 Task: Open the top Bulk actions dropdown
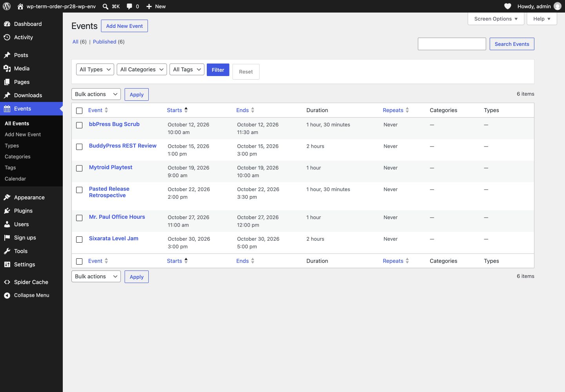pos(96,94)
